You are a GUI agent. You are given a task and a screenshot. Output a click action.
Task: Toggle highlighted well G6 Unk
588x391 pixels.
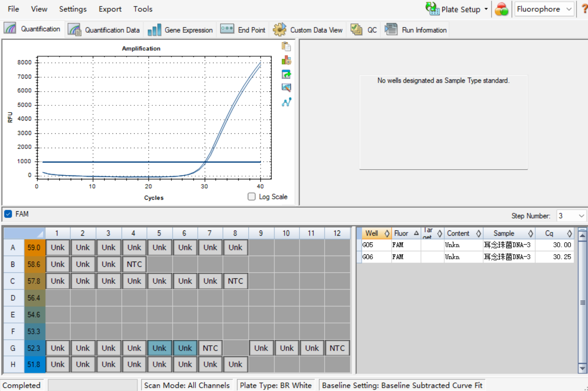(185, 348)
